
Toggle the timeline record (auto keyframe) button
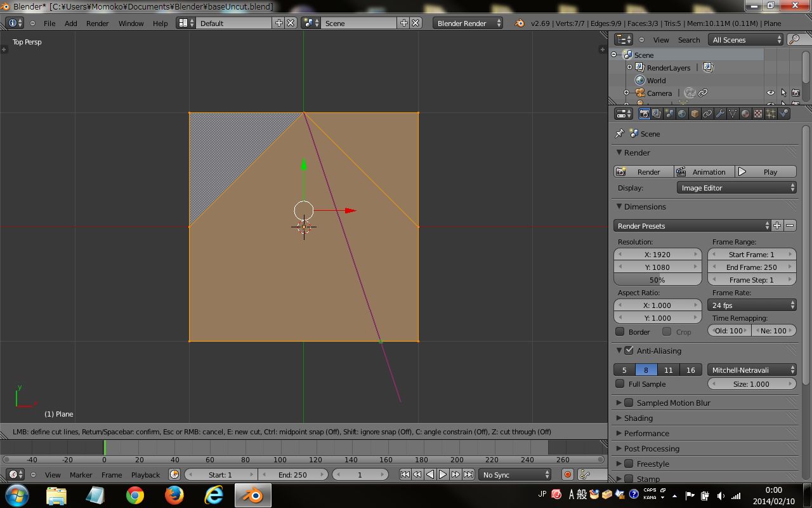[x=568, y=474]
